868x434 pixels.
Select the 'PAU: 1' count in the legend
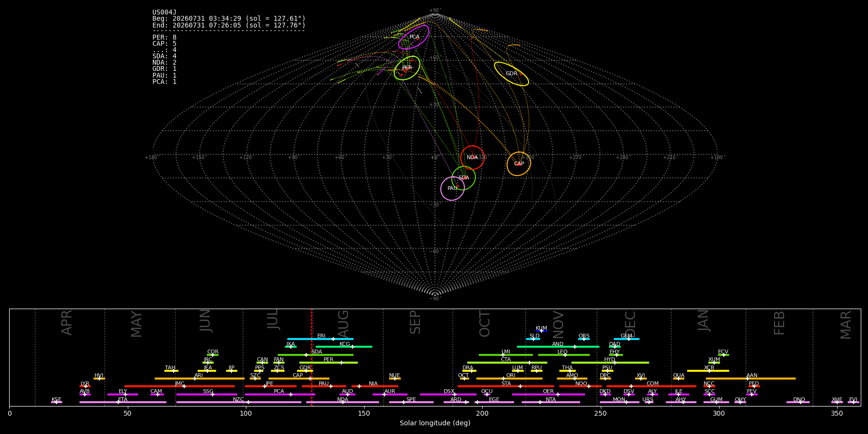(164, 76)
